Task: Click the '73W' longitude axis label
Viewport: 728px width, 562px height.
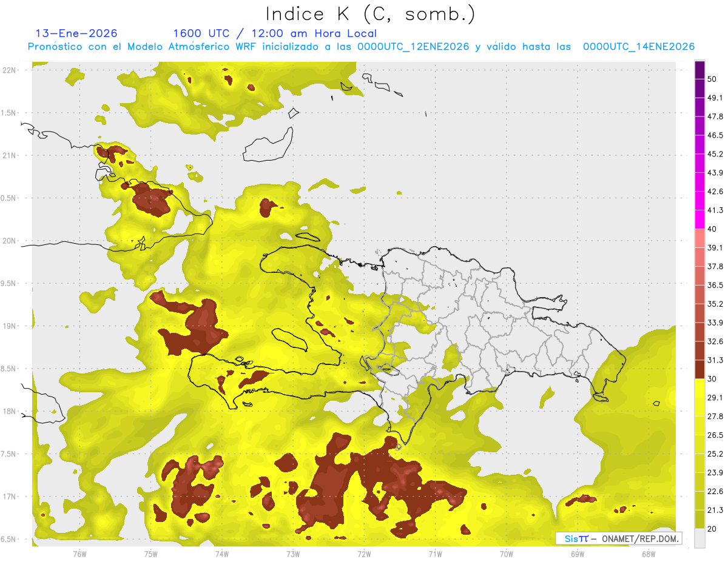Action: tap(293, 554)
